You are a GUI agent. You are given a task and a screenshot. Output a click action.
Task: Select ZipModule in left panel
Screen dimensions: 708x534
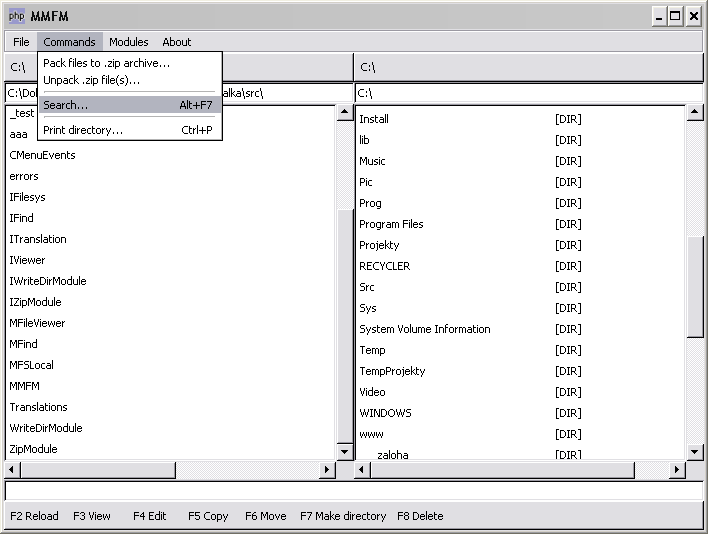click(x=33, y=449)
